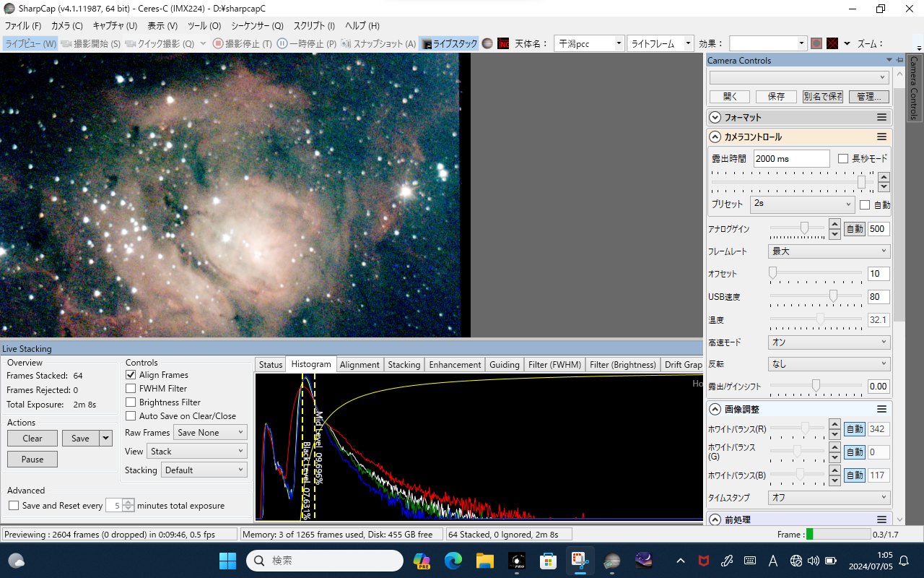Click the red-black icon before 天体名

503,43
